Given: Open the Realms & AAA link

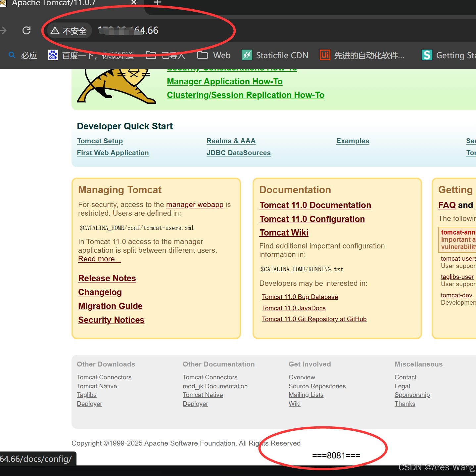Looking at the screenshot, I should coord(231,141).
